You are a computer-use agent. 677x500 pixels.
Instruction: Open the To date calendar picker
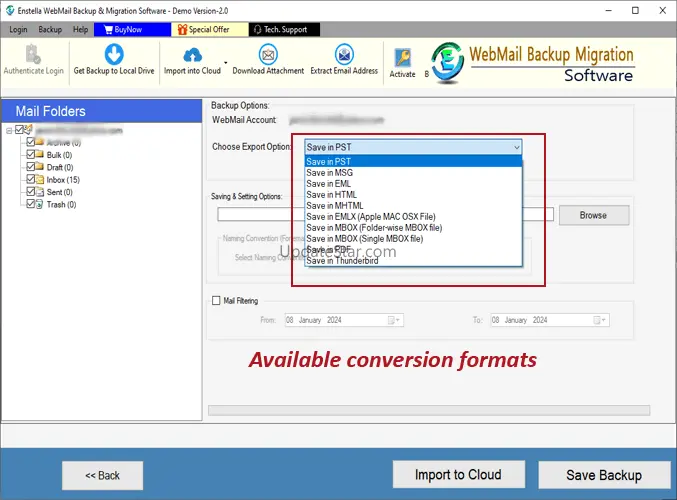click(x=599, y=320)
